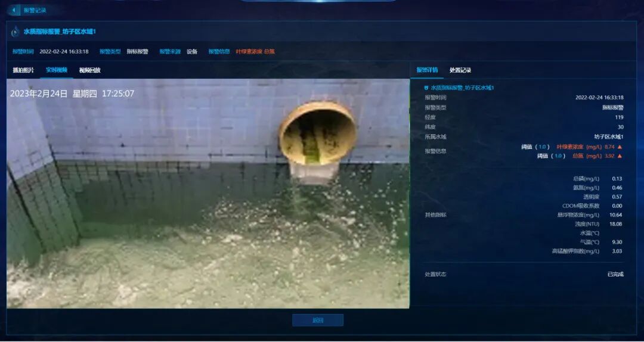Click the title 水质指标报警_坊子区水域1 in the header
Image resolution: width=644 pixels, height=342 pixels.
60,32
